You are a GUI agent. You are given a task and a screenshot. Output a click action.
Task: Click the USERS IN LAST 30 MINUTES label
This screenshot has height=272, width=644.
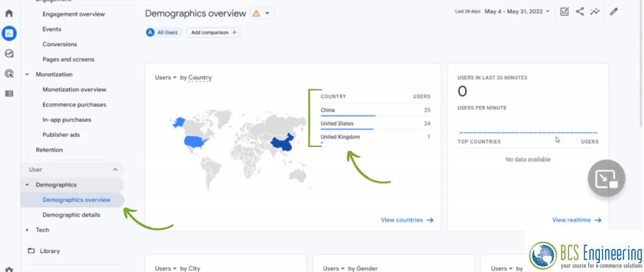pos(492,77)
